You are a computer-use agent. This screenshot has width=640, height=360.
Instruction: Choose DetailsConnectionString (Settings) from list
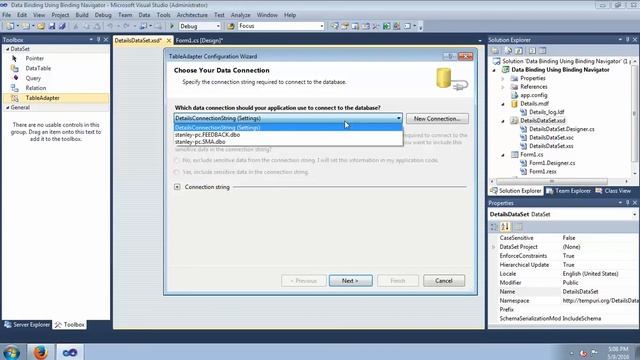(x=288, y=128)
